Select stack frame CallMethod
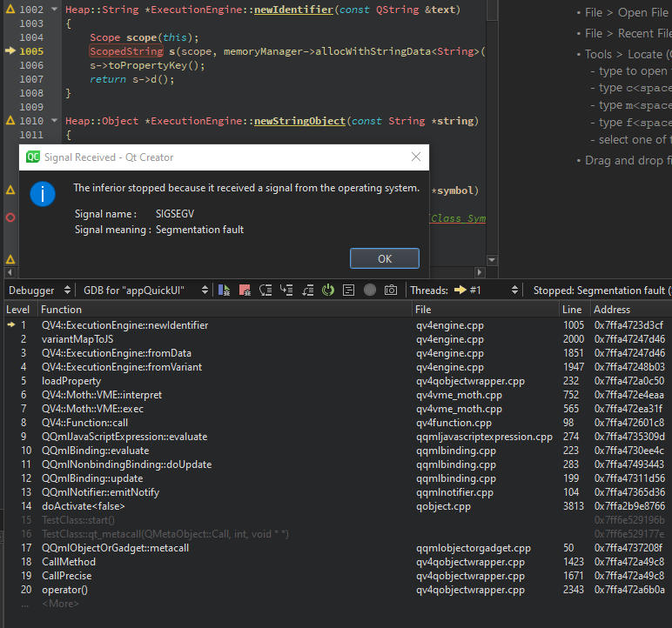Viewport: 672px width, 628px height. pos(339,562)
